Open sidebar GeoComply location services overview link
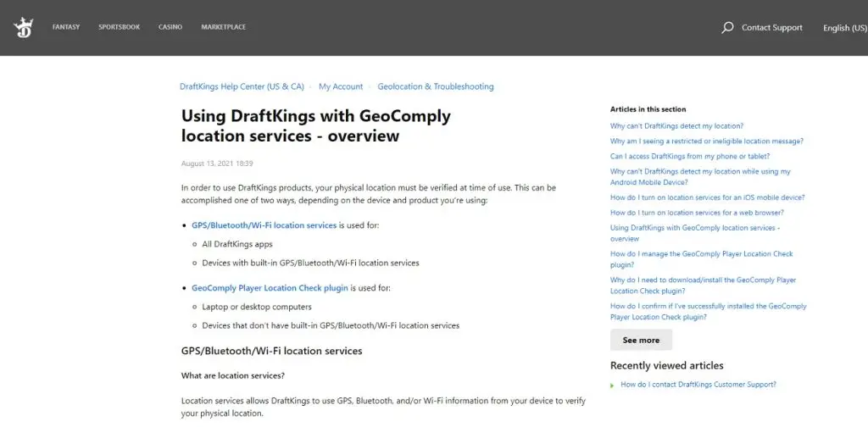This screenshot has height=427, width=868. point(695,233)
